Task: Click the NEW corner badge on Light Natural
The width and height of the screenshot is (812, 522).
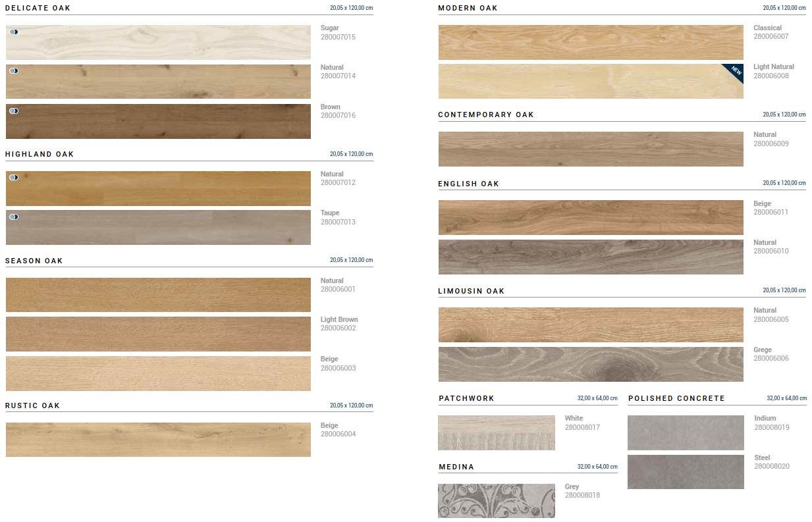Action: [x=735, y=71]
